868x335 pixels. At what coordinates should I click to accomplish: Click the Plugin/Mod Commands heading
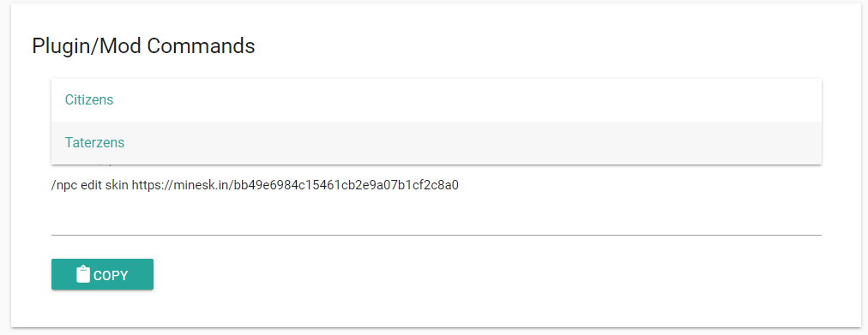pyautogui.click(x=143, y=46)
